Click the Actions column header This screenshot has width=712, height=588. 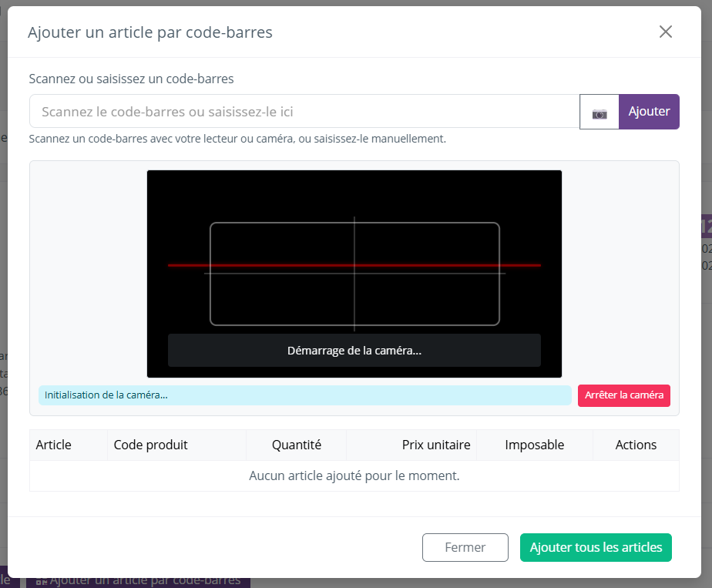(x=636, y=445)
